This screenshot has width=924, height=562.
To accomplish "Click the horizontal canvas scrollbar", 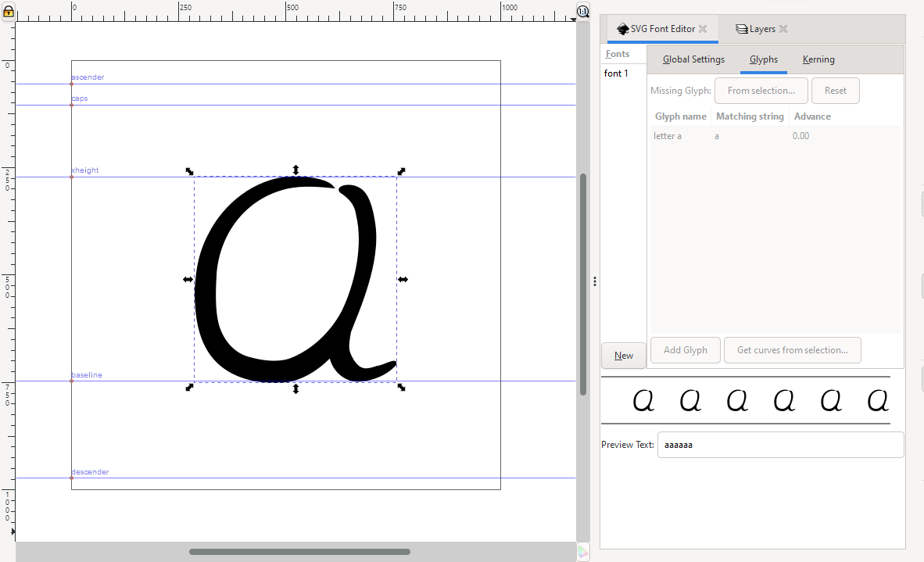I will pos(299,552).
